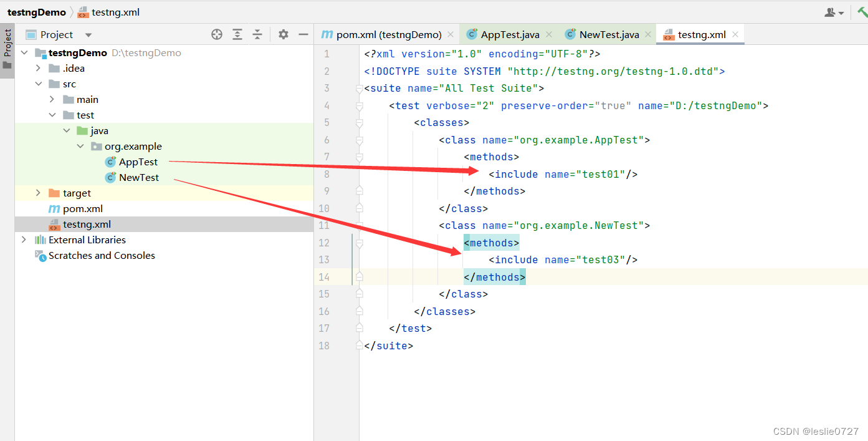Select the .idea folder row

[165, 69]
